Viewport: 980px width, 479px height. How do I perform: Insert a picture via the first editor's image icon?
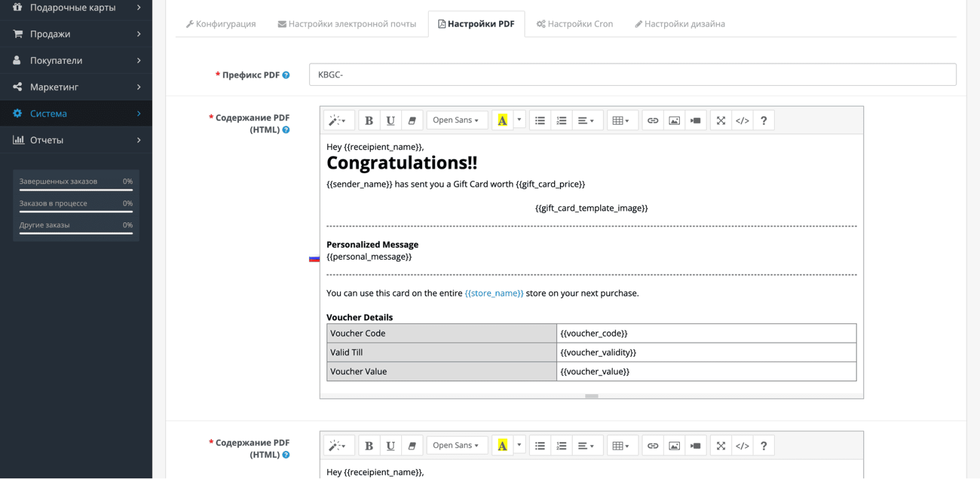[x=674, y=121]
